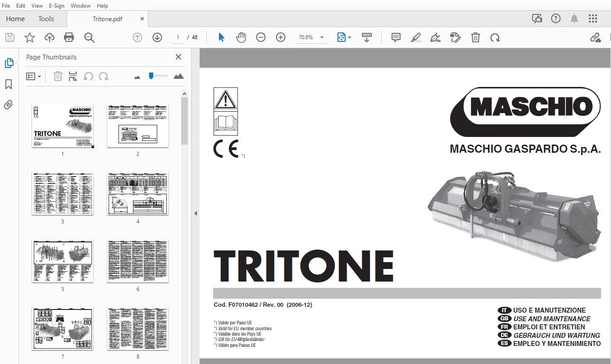Screen dimensions: 611x364
Task: Open the Edit menu
Action: (21, 6)
